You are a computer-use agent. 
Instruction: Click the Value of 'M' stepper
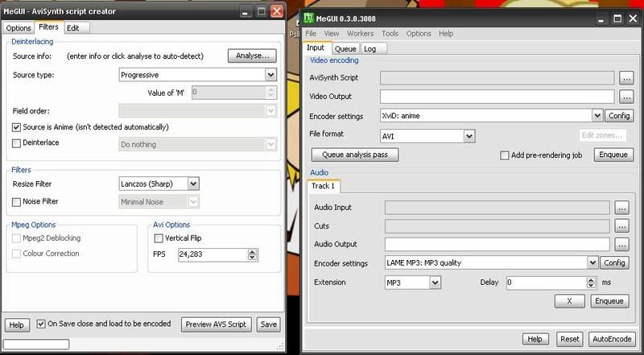270,92
